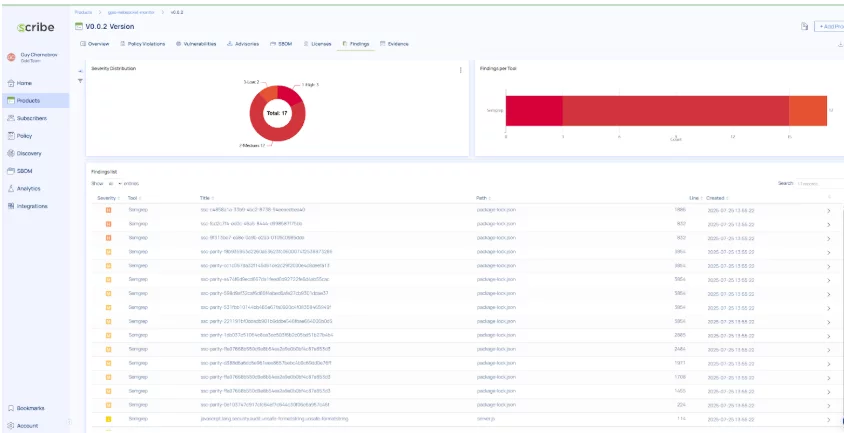844x433 pixels.
Task: Click the line number 1896 cell
Action: (x=680, y=209)
